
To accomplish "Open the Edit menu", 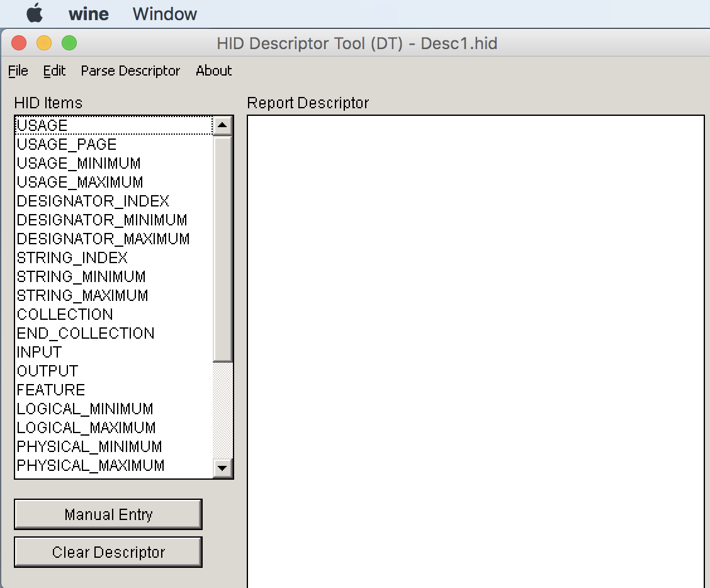I will (54, 71).
